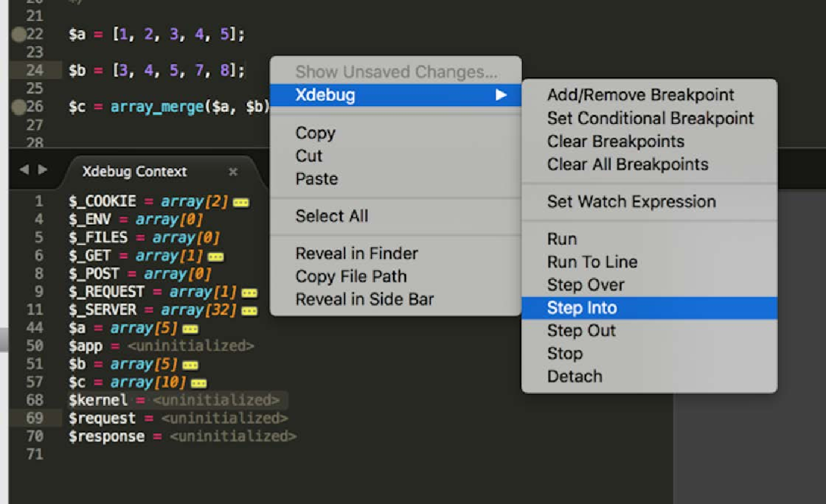
Task: Go to previous tab with left arrow
Action: (24, 170)
